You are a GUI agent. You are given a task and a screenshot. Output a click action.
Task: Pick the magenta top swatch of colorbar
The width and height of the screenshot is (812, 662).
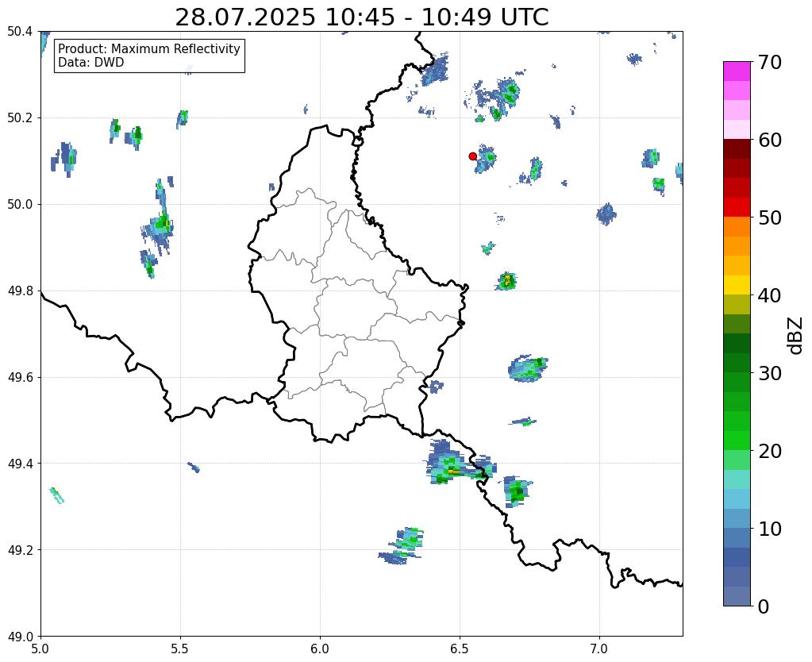[x=737, y=71]
